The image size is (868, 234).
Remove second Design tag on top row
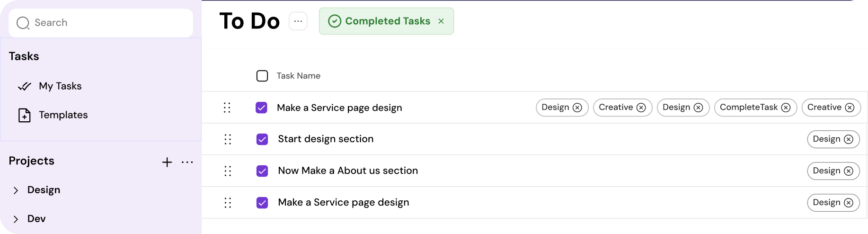[x=699, y=108]
